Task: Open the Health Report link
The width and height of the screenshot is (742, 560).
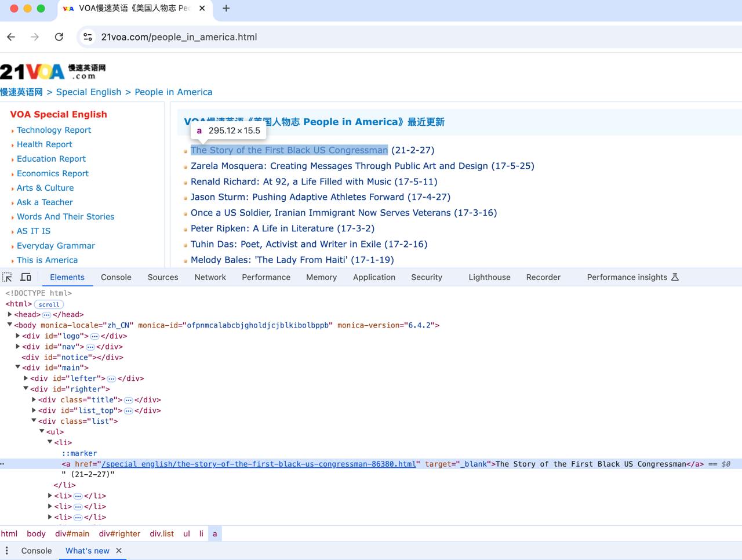Action: (x=45, y=144)
